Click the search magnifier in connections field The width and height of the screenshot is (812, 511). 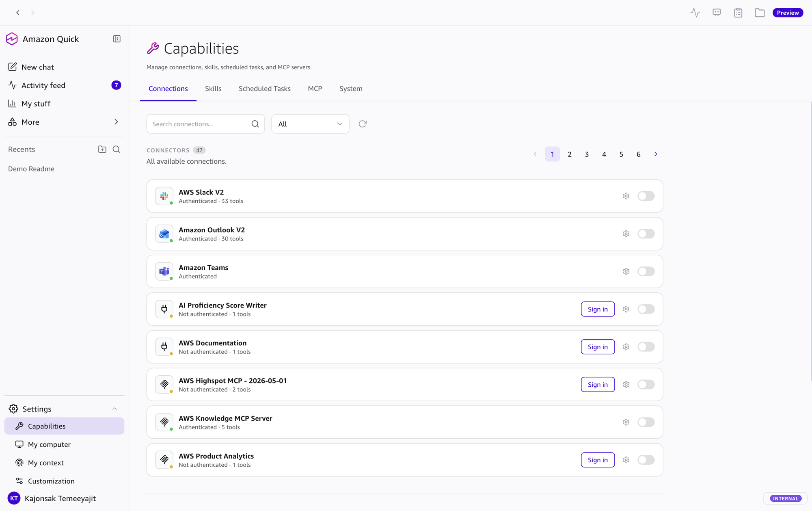(x=255, y=124)
